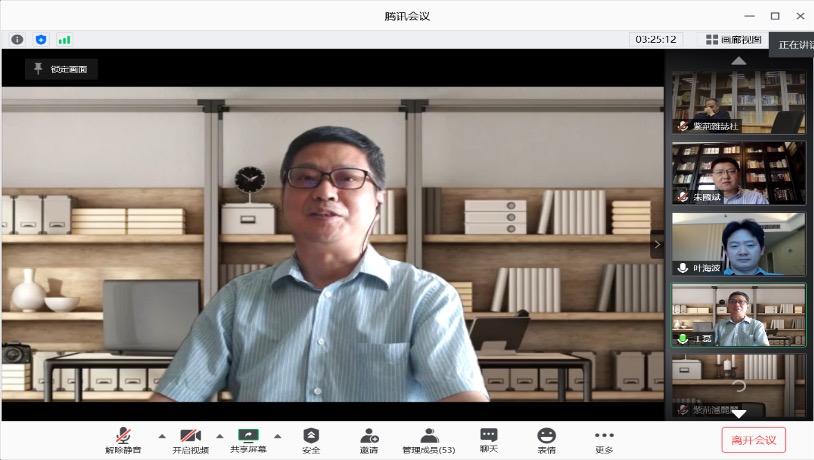Click the blue shield security status icon
814x460 pixels.
click(41, 39)
